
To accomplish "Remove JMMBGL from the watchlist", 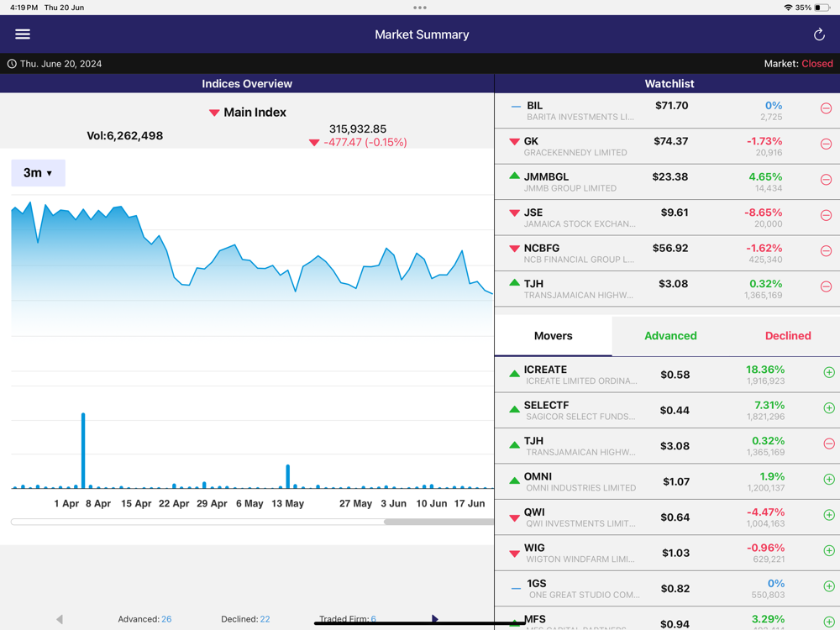I will [x=826, y=180].
